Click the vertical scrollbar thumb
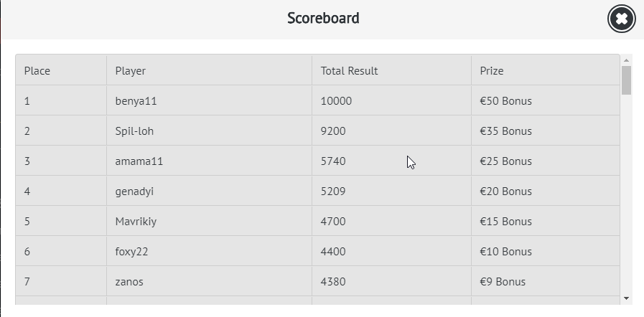644x317 pixels. (x=626, y=80)
